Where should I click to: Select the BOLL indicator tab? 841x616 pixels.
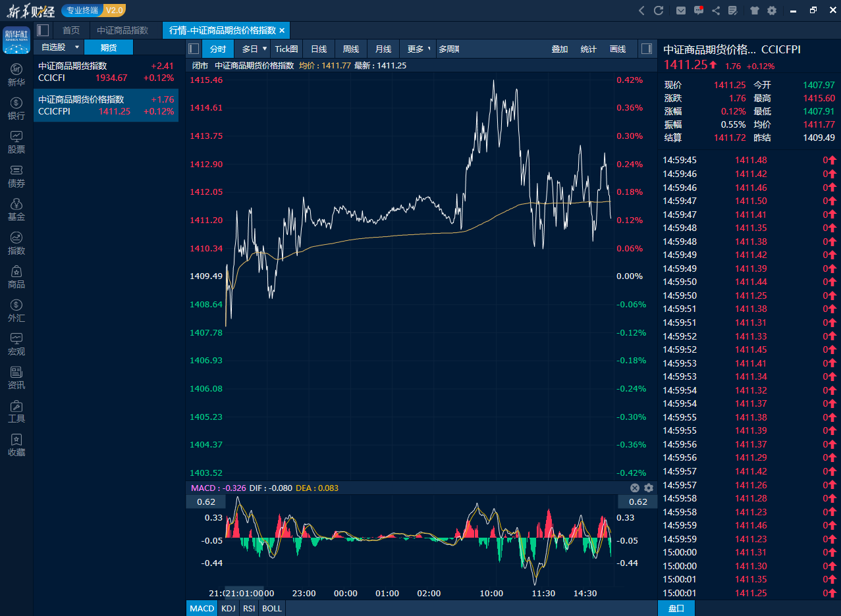point(272,608)
